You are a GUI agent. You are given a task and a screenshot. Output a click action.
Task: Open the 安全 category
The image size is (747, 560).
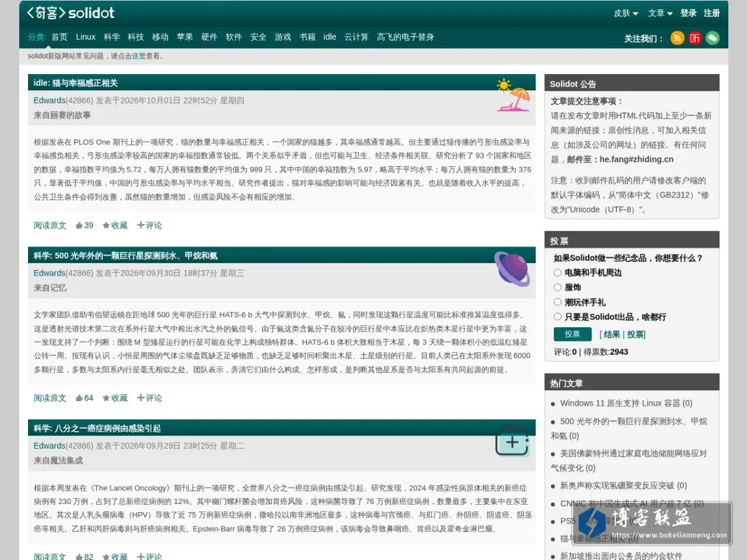258,37
